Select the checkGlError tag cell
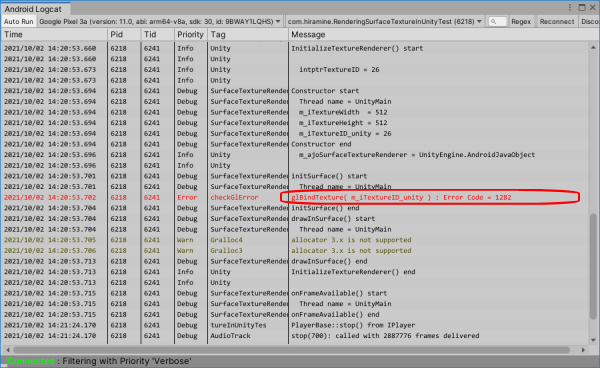This screenshot has height=368, width=600. tap(234, 197)
